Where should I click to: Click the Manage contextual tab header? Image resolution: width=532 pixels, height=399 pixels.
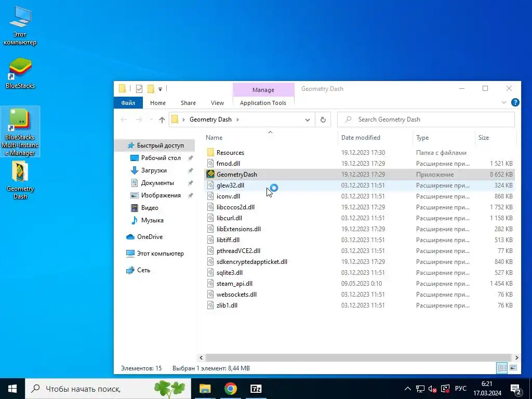[x=263, y=90]
